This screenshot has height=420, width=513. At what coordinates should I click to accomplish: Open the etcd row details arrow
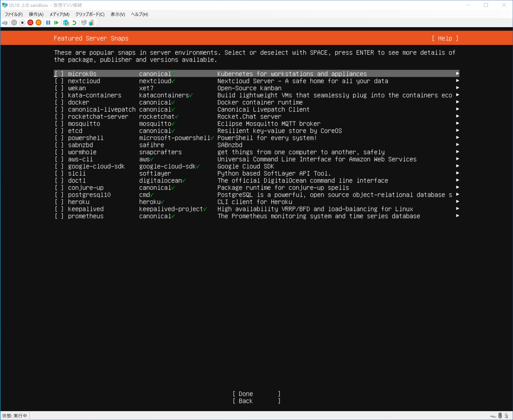(457, 130)
